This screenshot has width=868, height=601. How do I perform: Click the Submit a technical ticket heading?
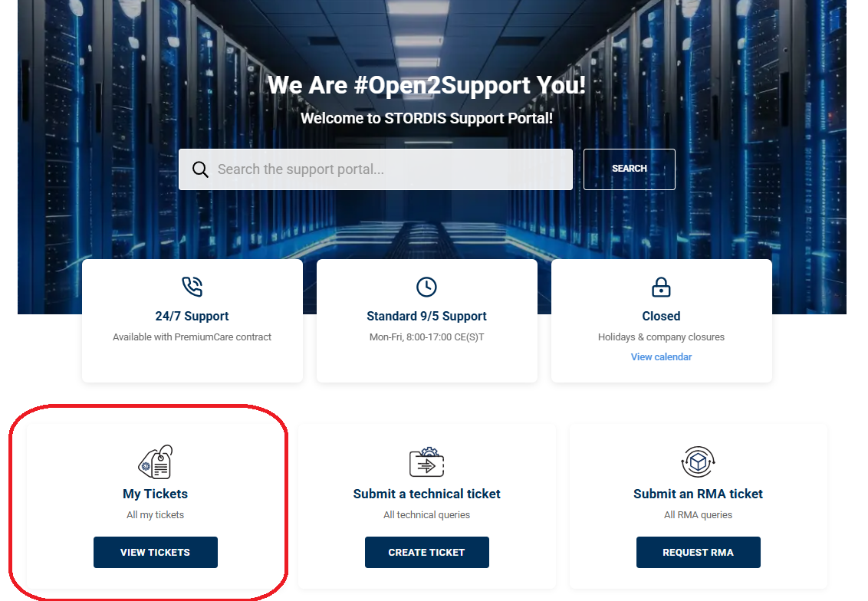point(427,494)
